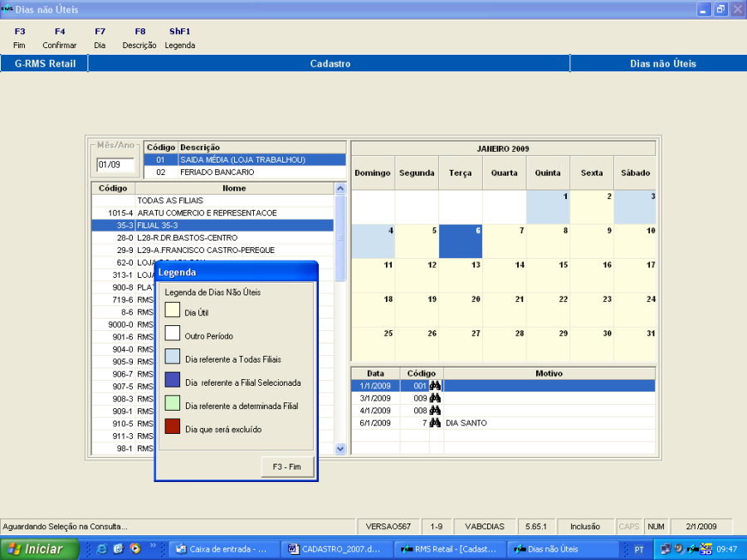Select FILIAL 35-3 row
This screenshot has height=560, width=747.
pos(213,225)
